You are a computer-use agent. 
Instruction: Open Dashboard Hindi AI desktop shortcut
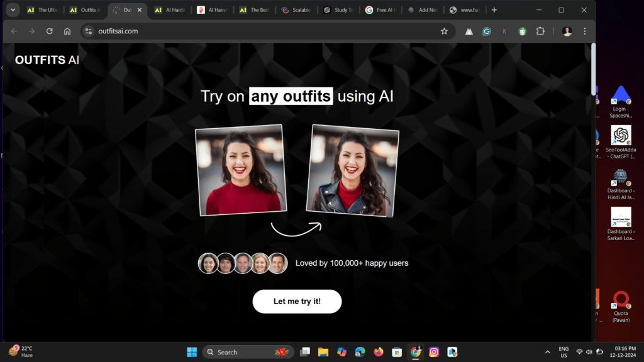pos(621,184)
